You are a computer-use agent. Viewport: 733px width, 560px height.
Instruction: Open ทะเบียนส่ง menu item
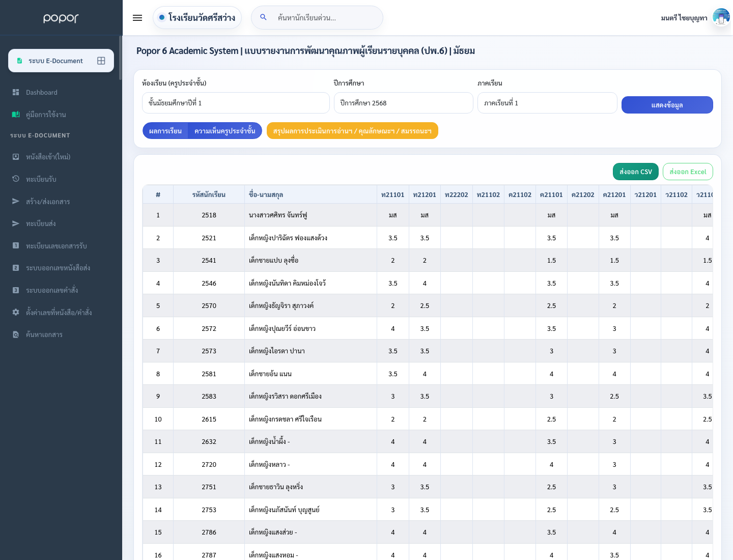pyautogui.click(x=61, y=223)
